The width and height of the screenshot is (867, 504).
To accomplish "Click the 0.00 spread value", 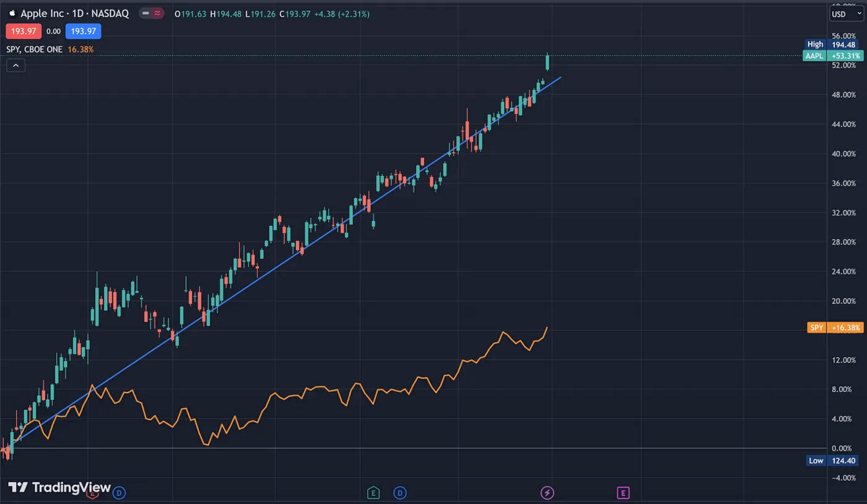I will point(53,32).
